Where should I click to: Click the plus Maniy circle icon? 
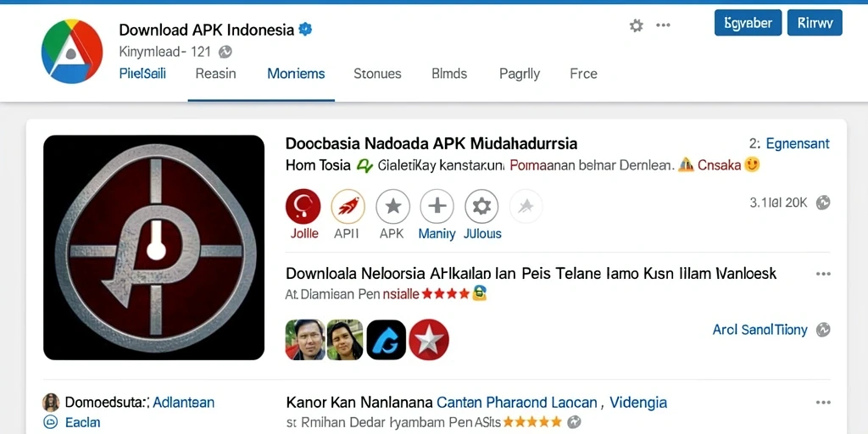437,206
